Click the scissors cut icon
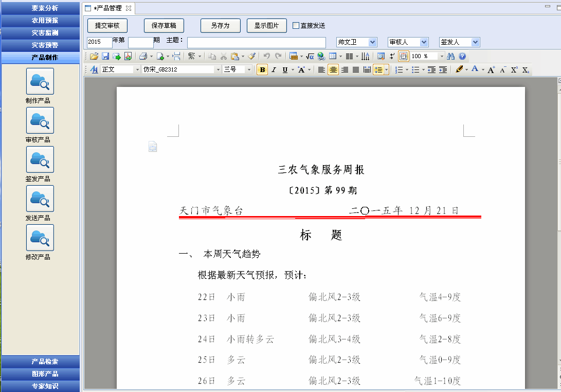Viewport: 561px width, 392px height. coord(224,56)
